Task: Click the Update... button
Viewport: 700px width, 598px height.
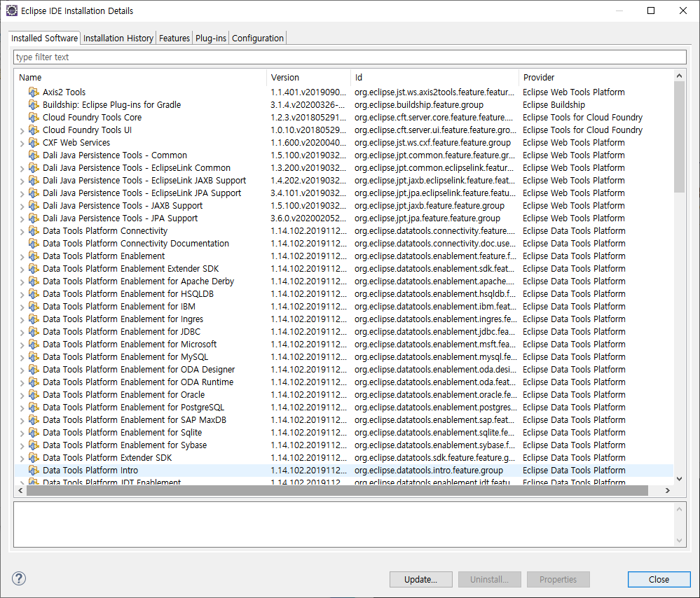Action: (420, 579)
